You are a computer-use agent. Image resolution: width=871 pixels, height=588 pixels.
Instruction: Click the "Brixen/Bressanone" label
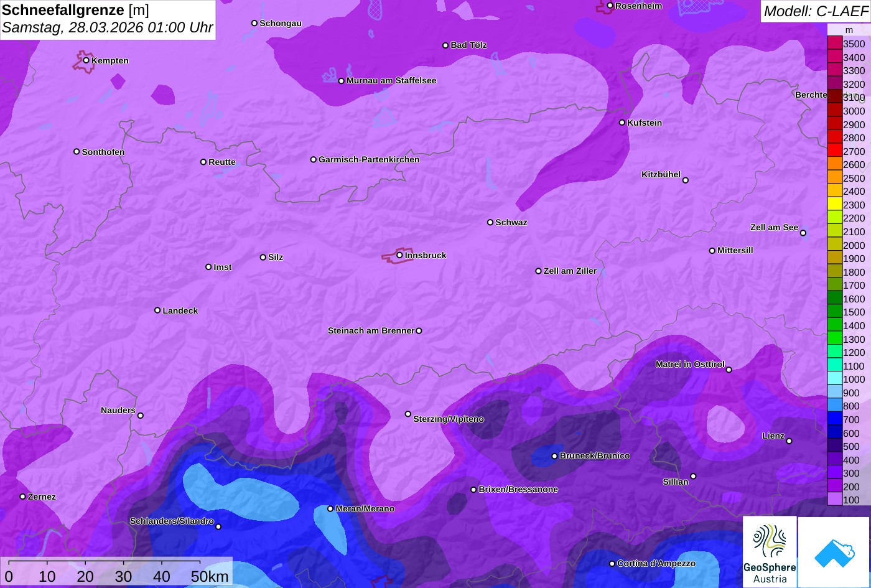(518, 489)
